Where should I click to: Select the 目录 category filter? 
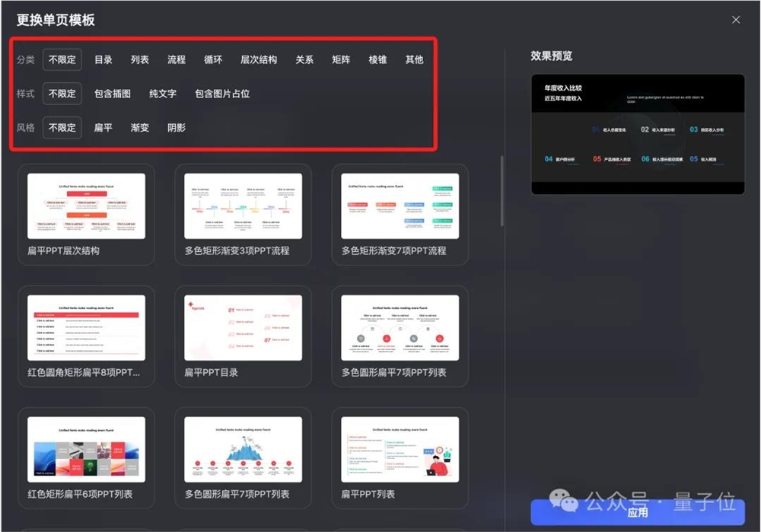click(x=103, y=59)
